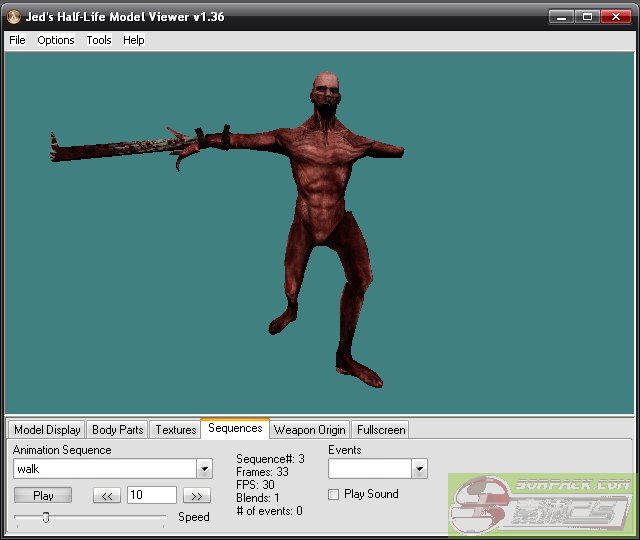This screenshot has height=540, width=640.
Task: Click the frame number input field
Action: (151, 496)
